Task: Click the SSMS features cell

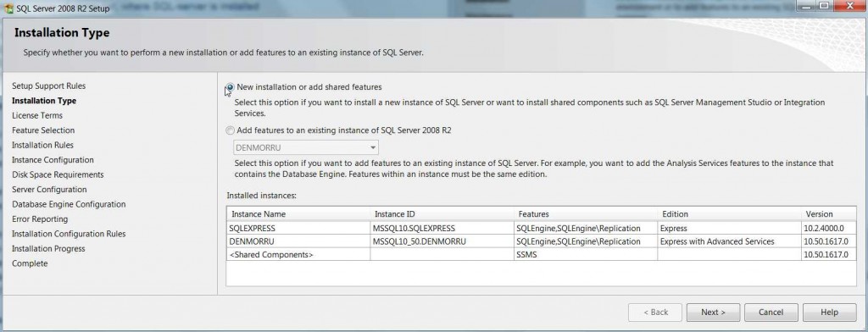Action: pos(586,255)
